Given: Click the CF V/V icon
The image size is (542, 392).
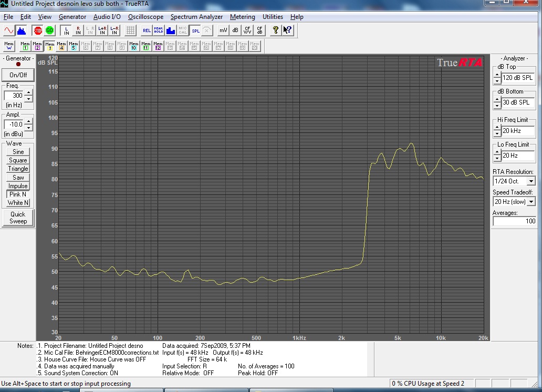Looking at the screenshot, I should click(x=247, y=30).
